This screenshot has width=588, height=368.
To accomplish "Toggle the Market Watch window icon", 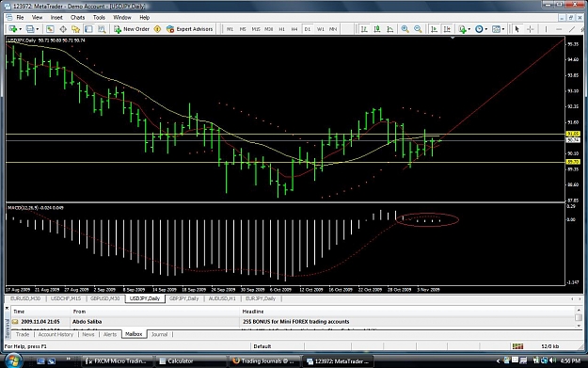I will (x=50, y=29).
